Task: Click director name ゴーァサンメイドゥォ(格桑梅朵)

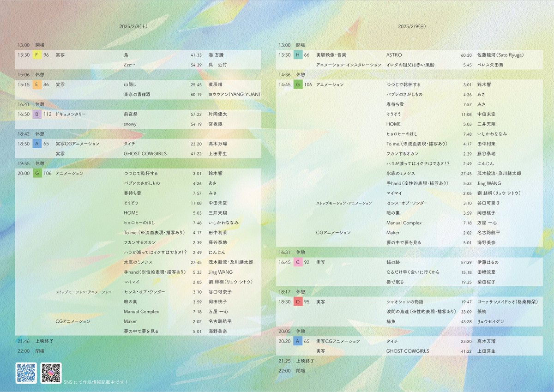Action: pyautogui.click(x=508, y=302)
